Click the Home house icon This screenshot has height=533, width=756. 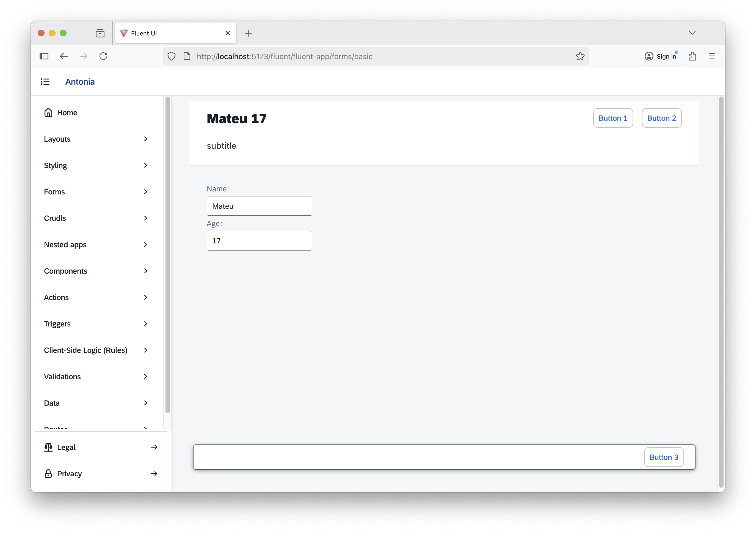(48, 113)
